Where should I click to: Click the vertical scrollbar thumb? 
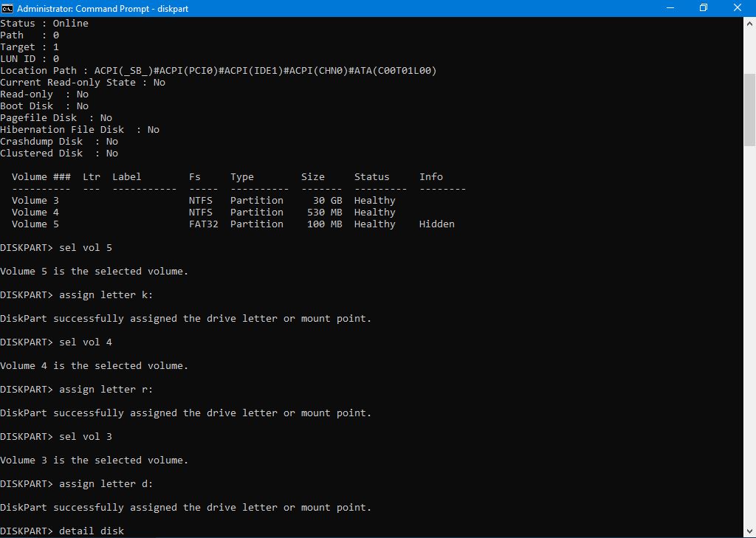pos(749,111)
